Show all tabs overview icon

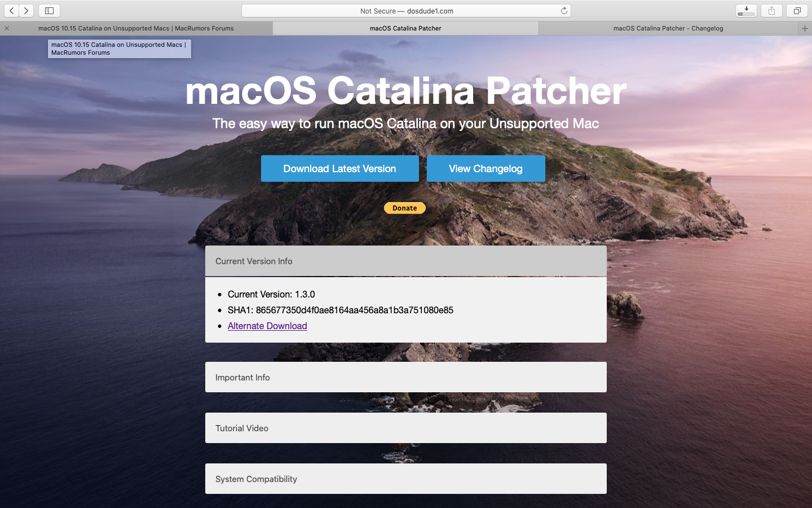(x=797, y=11)
